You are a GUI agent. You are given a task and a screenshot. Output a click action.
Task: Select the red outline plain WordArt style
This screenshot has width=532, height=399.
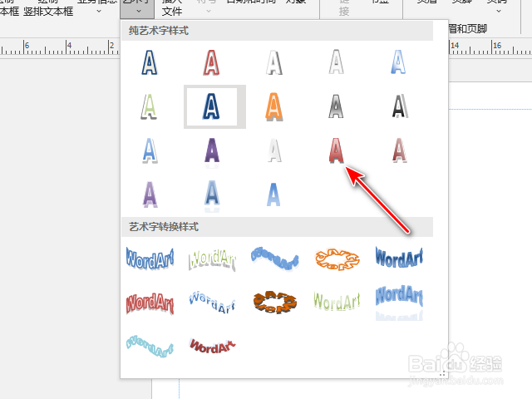click(x=211, y=62)
